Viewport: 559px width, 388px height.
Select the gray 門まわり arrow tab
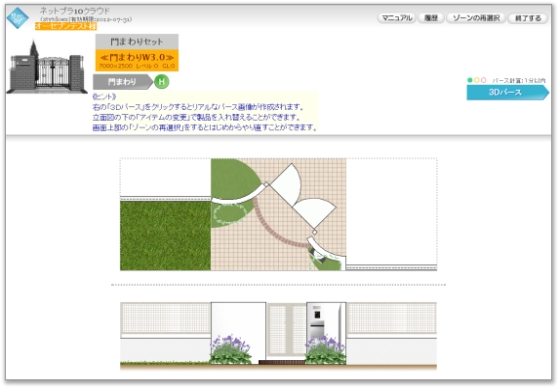pyautogui.click(x=123, y=82)
